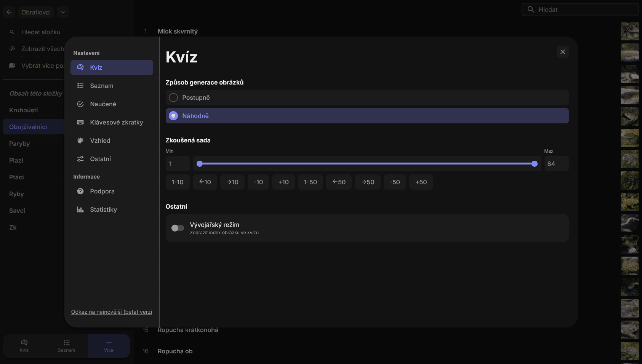The image size is (642, 364).
Task: Select the Ryby folder
Action: point(34,194)
